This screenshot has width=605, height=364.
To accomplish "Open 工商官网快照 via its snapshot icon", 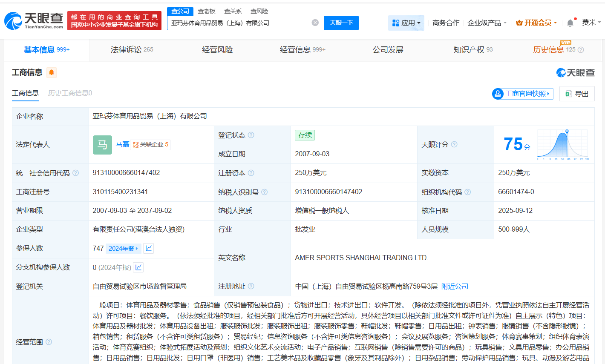I will [x=497, y=94].
